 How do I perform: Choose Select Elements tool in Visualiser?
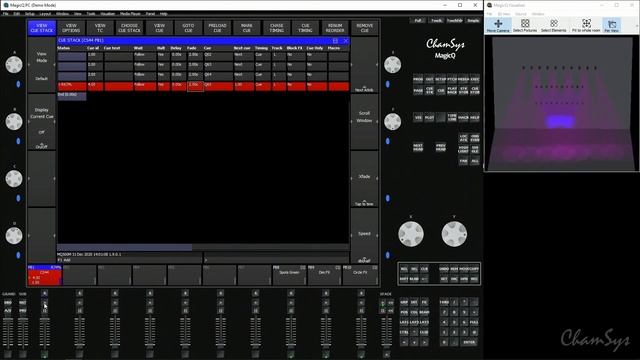tap(553, 25)
